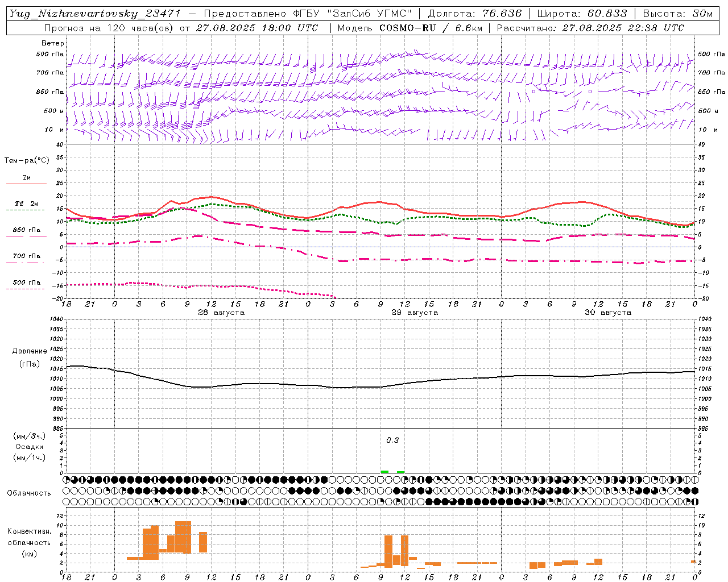
Task: Click the Td 2м legend entry
Action: [x=26, y=203]
